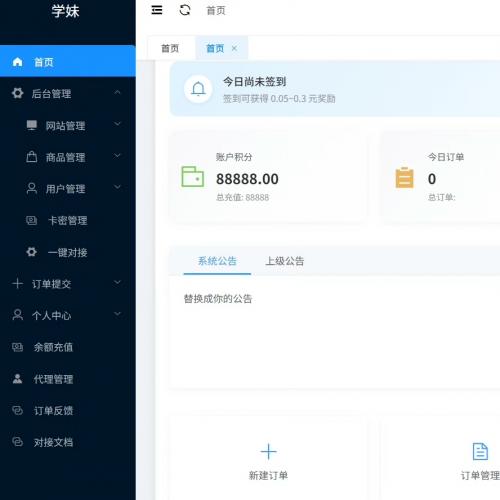Click the orange clipboard 今日订单 icon
Screen dimensions: 500x500
[404, 177]
